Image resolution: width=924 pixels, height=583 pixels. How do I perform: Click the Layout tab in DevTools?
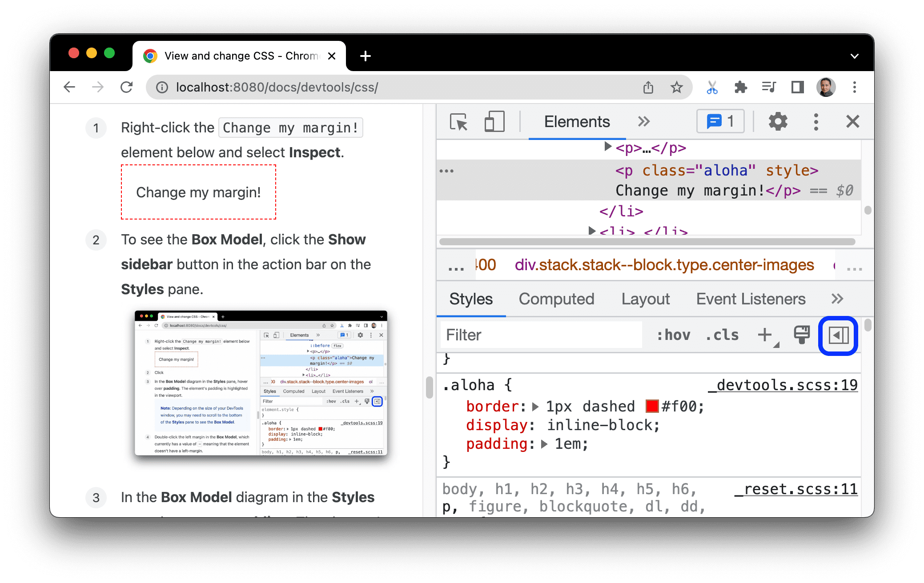[645, 299]
